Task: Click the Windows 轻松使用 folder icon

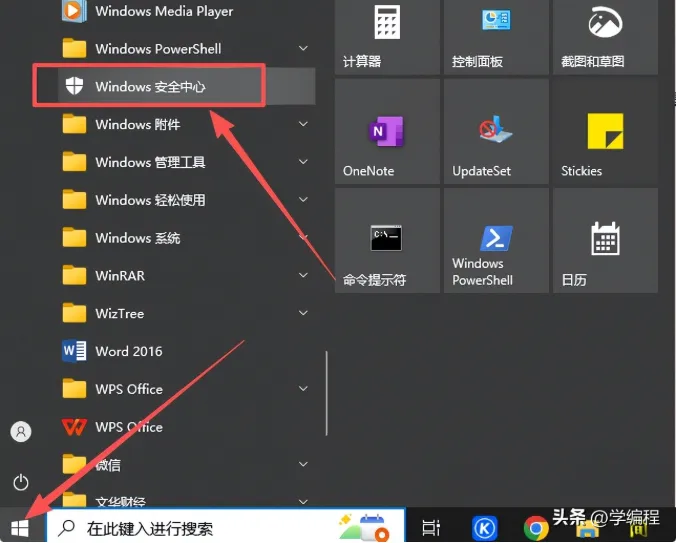Action: (x=74, y=200)
